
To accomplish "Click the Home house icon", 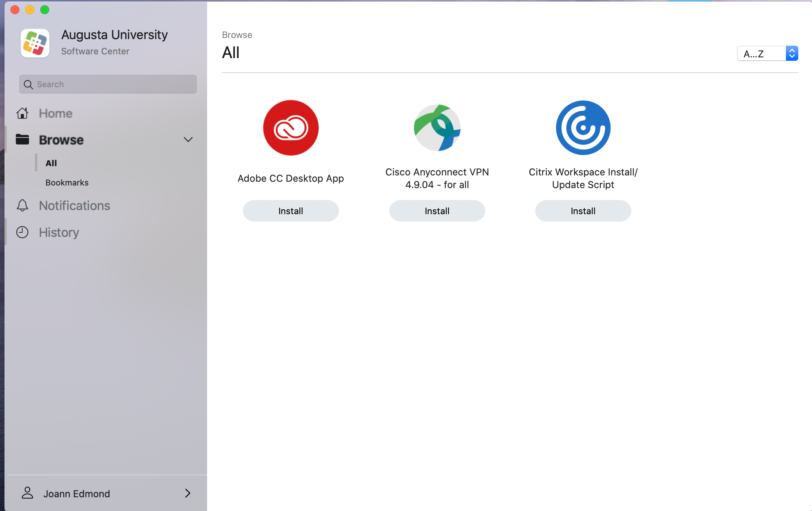I will coord(22,113).
